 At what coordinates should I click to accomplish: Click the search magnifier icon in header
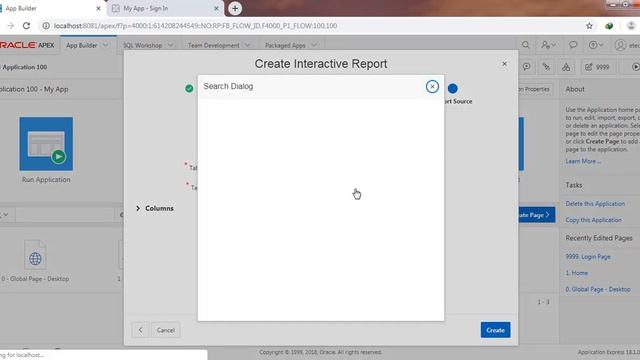tap(526, 45)
